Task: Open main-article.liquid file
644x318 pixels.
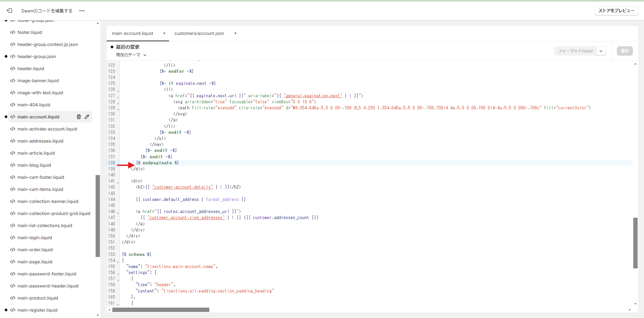Action: tap(36, 153)
